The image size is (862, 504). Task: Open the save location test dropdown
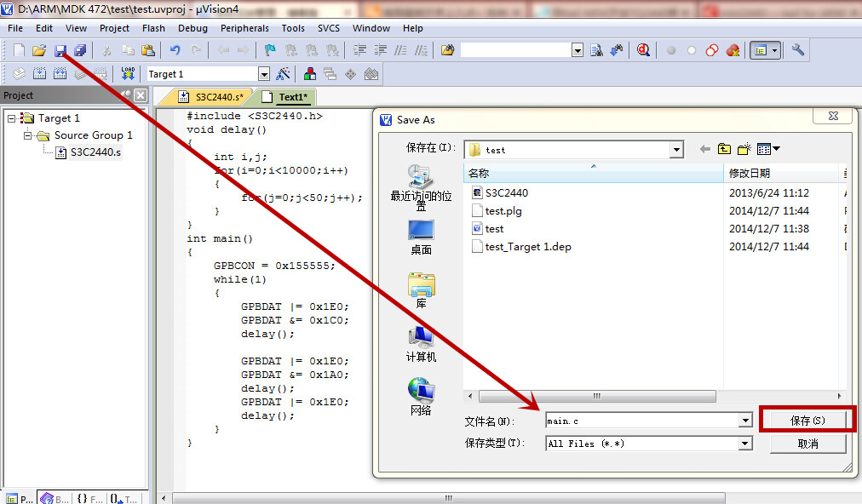coord(676,150)
